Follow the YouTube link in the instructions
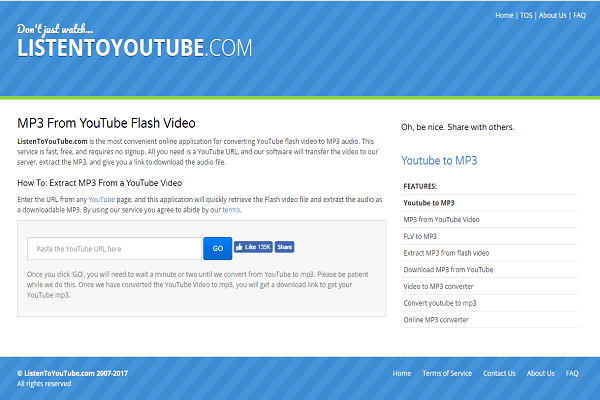The width and height of the screenshot is (600, 400). tap(101, 199)
